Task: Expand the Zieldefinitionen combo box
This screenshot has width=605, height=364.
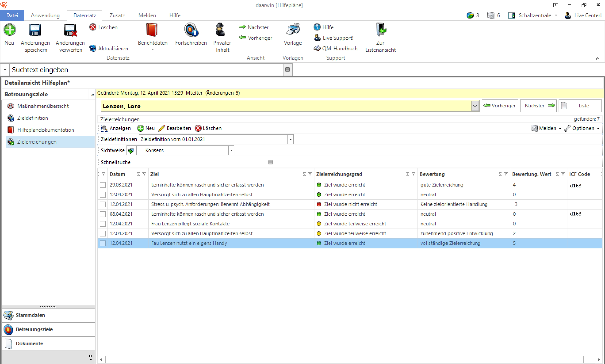Action: click(x=291, y=139)
